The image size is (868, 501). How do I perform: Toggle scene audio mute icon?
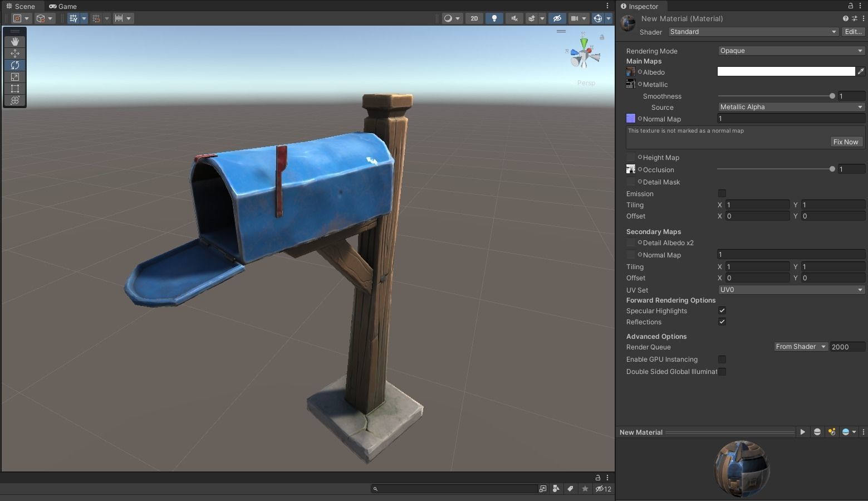click(x=514, y=18)
